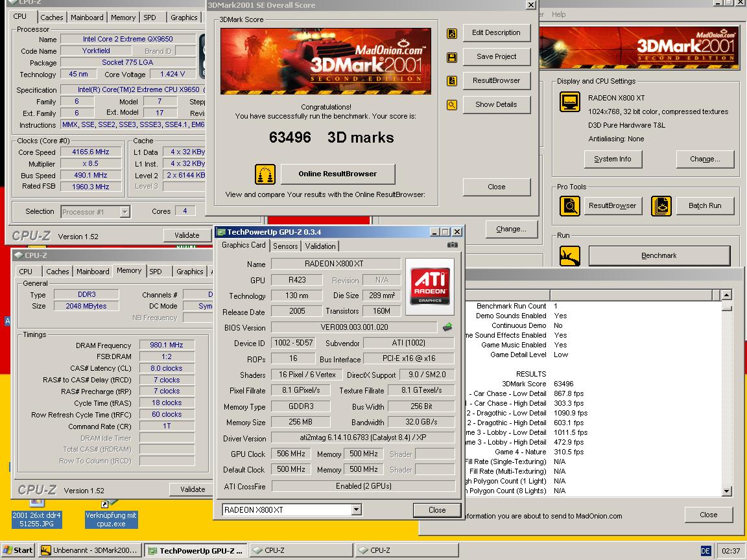Click the ResultBrowser button in Overall Score dialog
The height and width of the screenshot is (560, 747).
[497, 80]
